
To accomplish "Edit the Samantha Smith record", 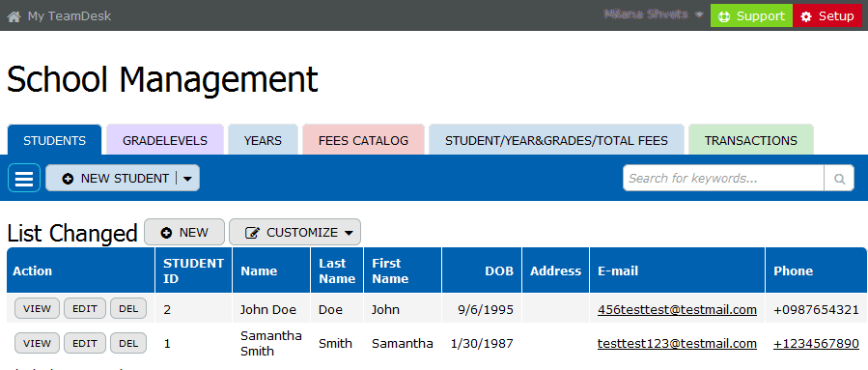I will [85, 343].
